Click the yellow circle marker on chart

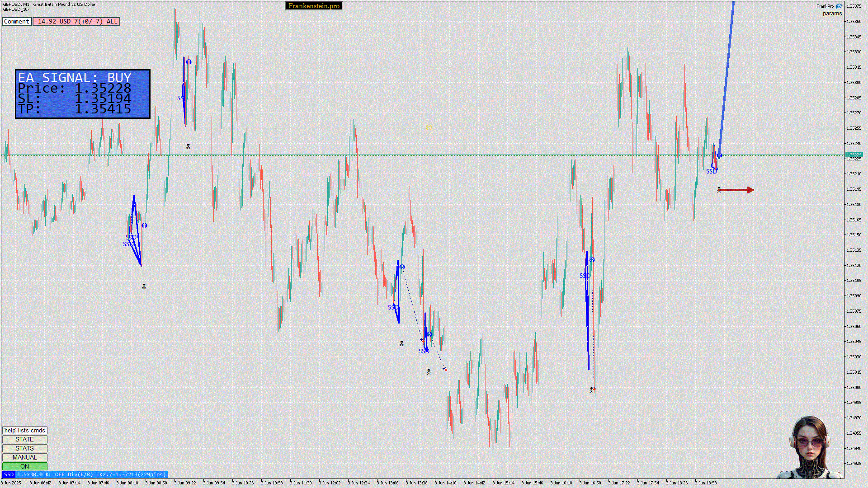point(429,127)
